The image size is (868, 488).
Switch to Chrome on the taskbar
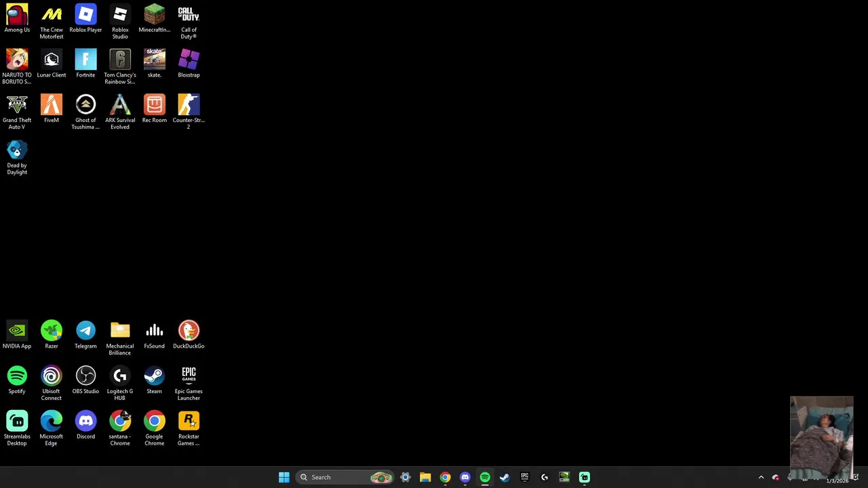(445, 477)
